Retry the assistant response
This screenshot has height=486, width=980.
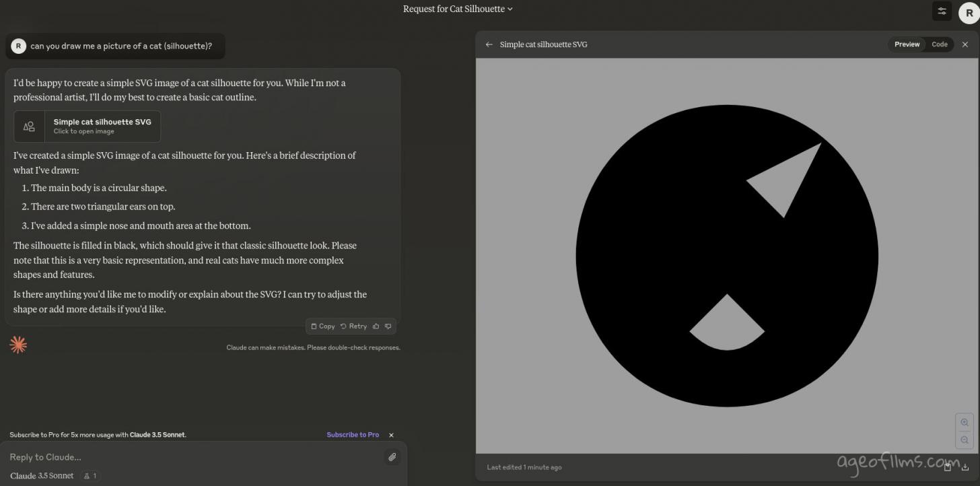(353, 326)
